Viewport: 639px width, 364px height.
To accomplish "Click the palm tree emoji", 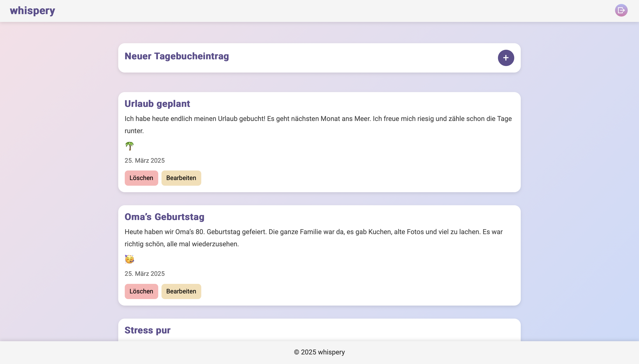I will coord(129,146).
